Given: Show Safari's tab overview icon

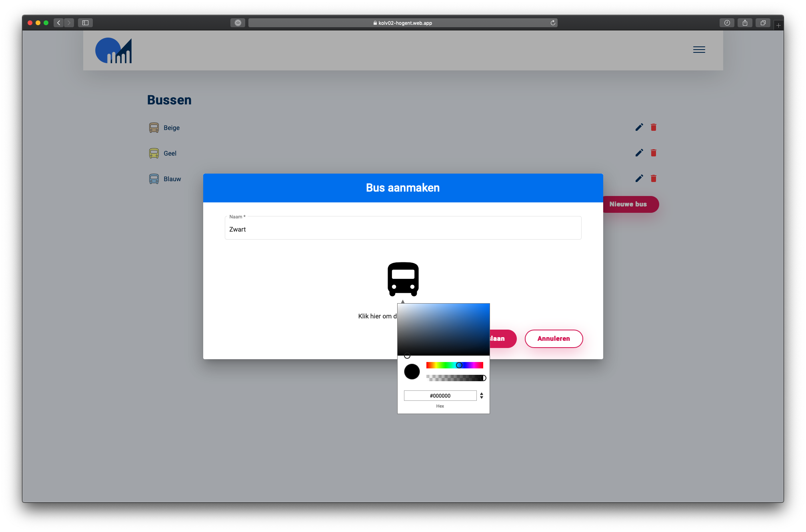Looking at the screenshot, I should (763, 23).
